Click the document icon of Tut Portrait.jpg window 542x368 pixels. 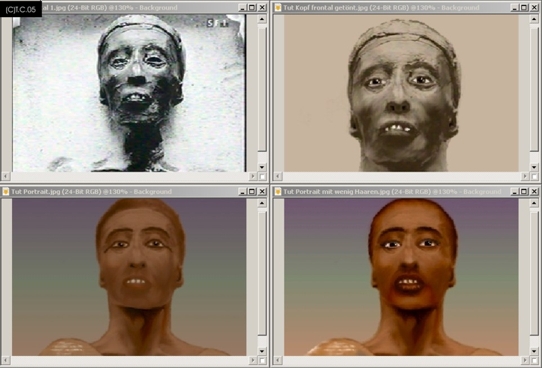pos(6,191)
